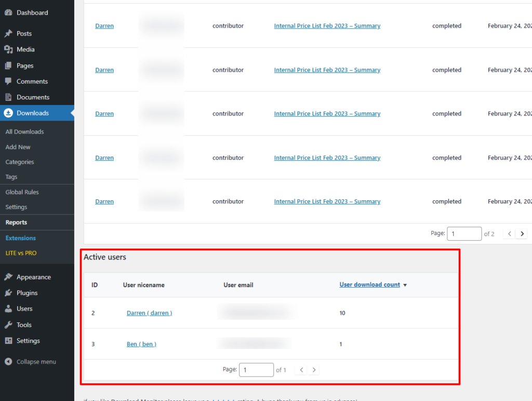Open Extensions submenu item
This screenshot has height=401, width=532.
click(20, 238)
